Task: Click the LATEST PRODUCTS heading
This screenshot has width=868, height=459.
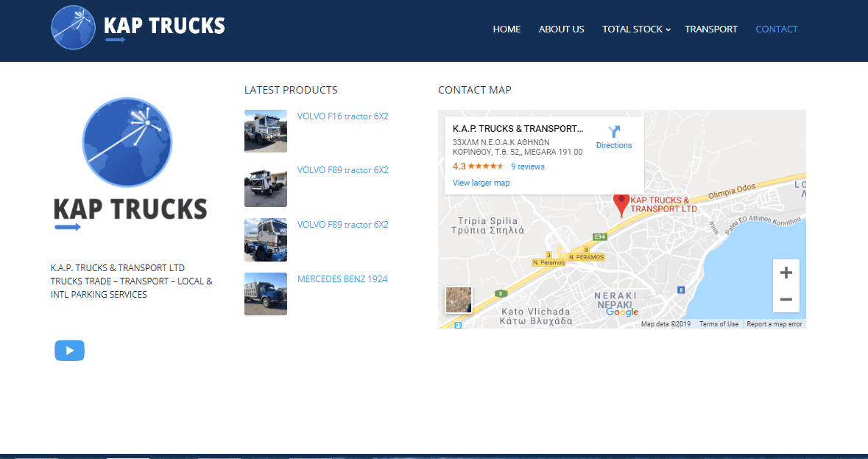Action: click(291, 90)
